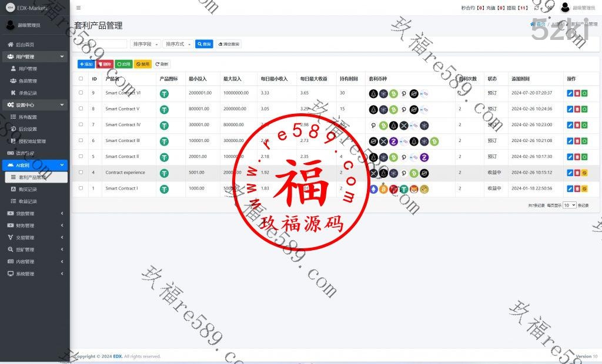Open 购买记录 in the sidebar menu
This screenshot has width=602, height=364.
pos(28,189)
